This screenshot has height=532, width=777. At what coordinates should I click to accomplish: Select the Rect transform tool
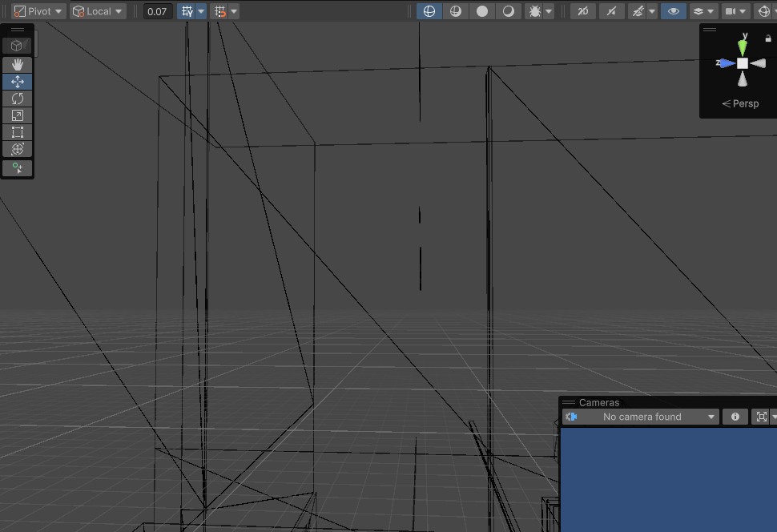17,132
